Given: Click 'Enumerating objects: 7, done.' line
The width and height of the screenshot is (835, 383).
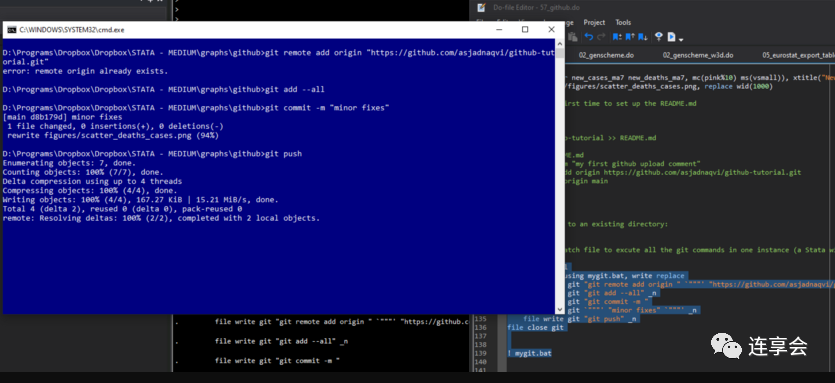Looking at the screenshot, I should pyautogui.click(x=69, y=163).
